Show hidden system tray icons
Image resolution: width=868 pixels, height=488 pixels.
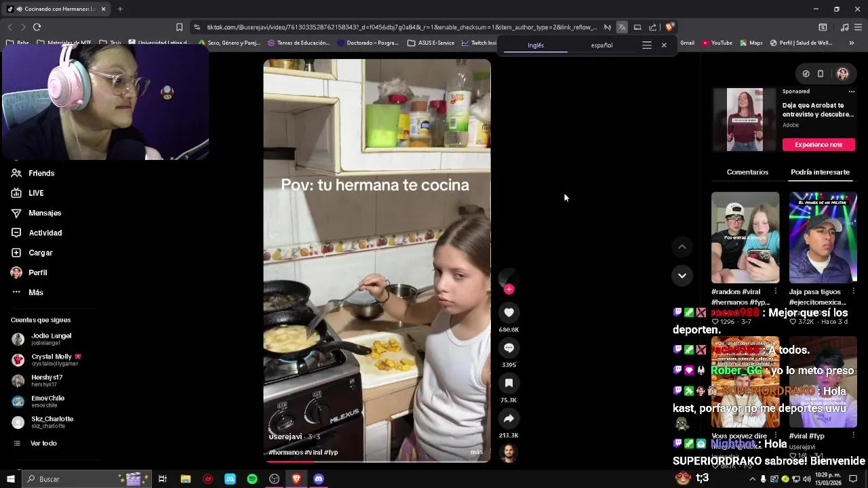coord(752,479)
